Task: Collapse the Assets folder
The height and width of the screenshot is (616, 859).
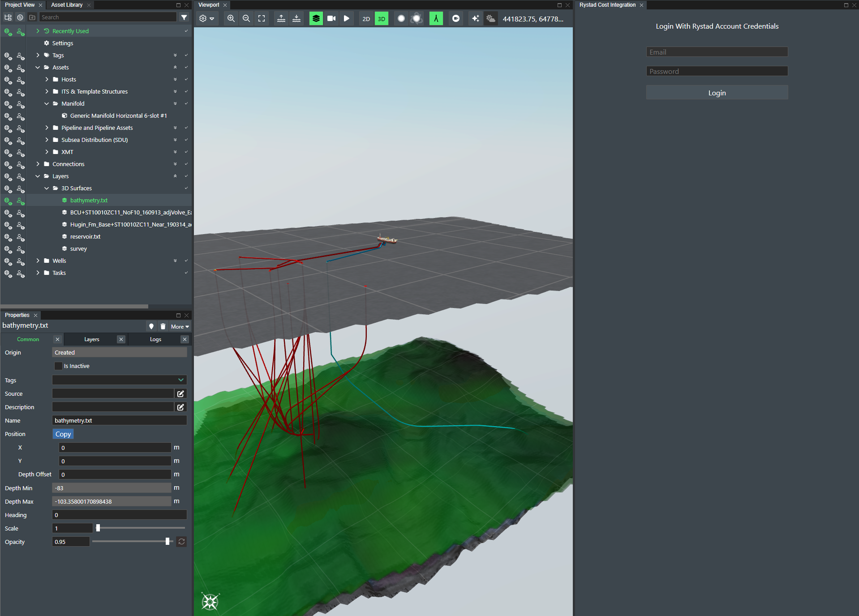Action: pyautogui.click(x=38, y=67)
